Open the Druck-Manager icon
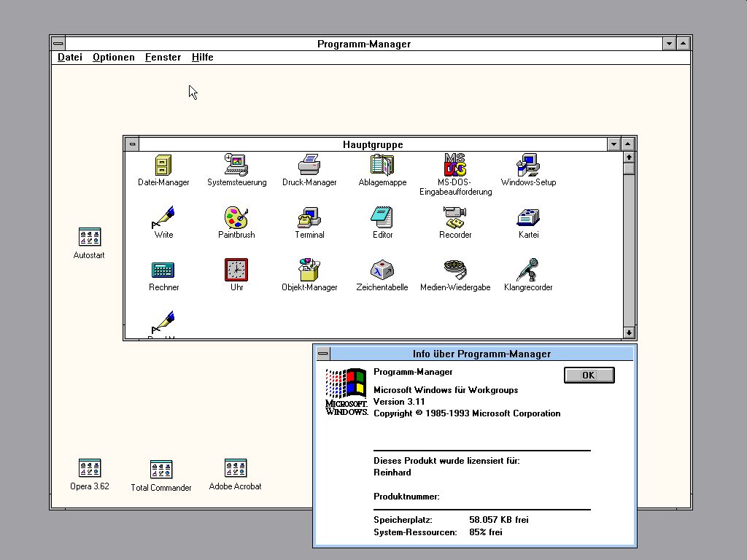This screenshot has width=747, height=560. pyautogui.click(x=309, y=166)
